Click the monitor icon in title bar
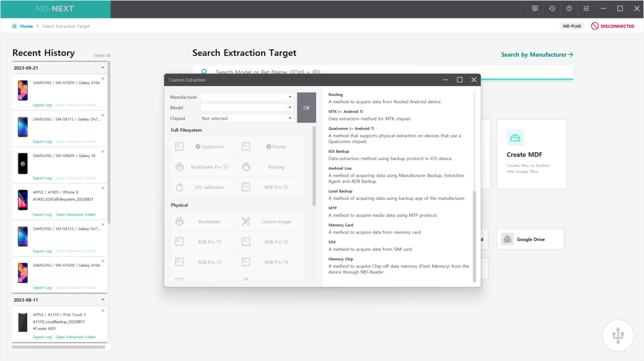The height and width of the screenshot is (361, 644). (x=535, y=9)
